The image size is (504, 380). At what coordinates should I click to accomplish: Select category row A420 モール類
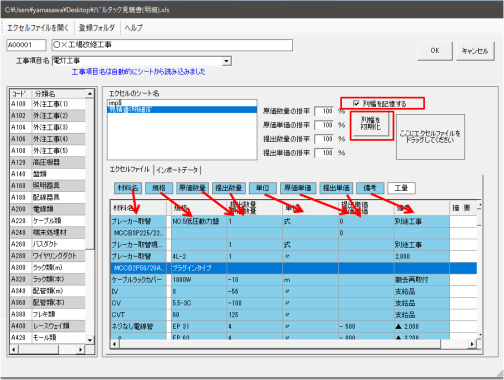coord(47,337)
